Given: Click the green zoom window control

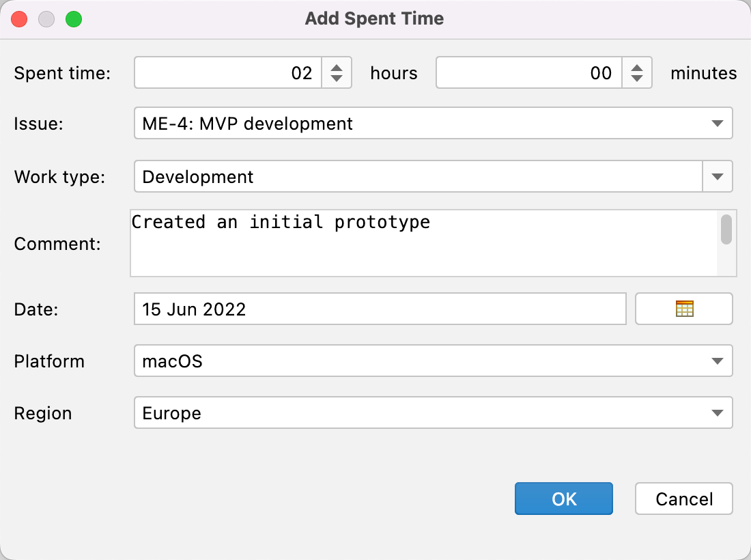Looking at the screenshot, I should point(74,19).
